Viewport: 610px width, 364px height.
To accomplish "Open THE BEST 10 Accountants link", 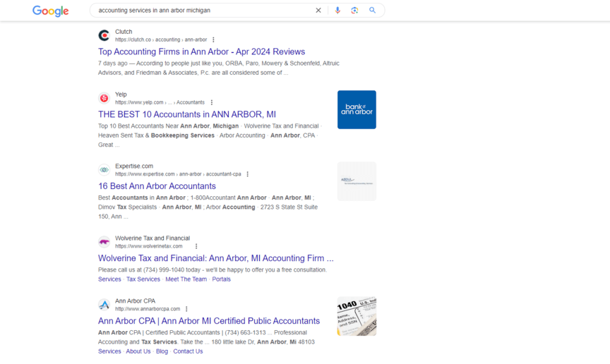I will tap(186, 114).
